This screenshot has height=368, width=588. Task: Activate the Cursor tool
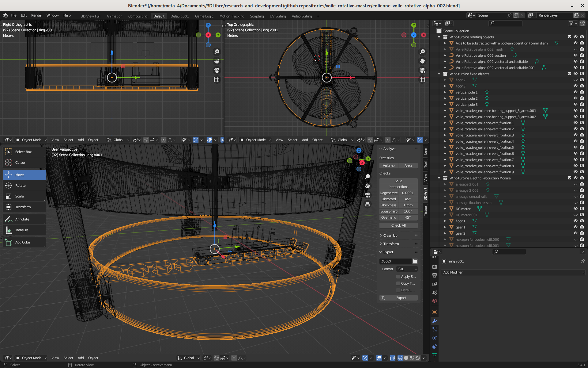(24, 163)
